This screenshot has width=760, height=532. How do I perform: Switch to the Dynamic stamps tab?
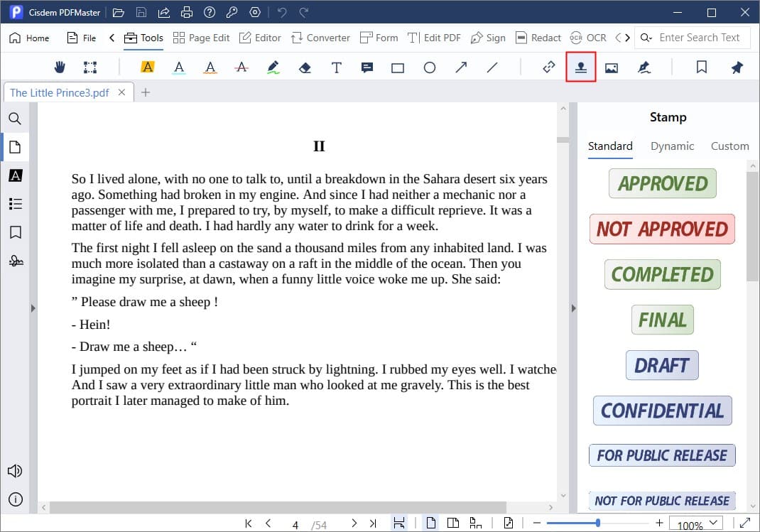pos(672,146)
